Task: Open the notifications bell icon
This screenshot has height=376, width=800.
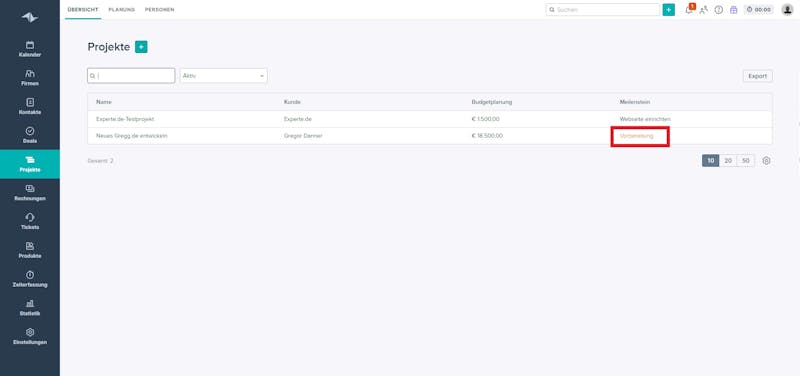Action: (x=689, y=10)
